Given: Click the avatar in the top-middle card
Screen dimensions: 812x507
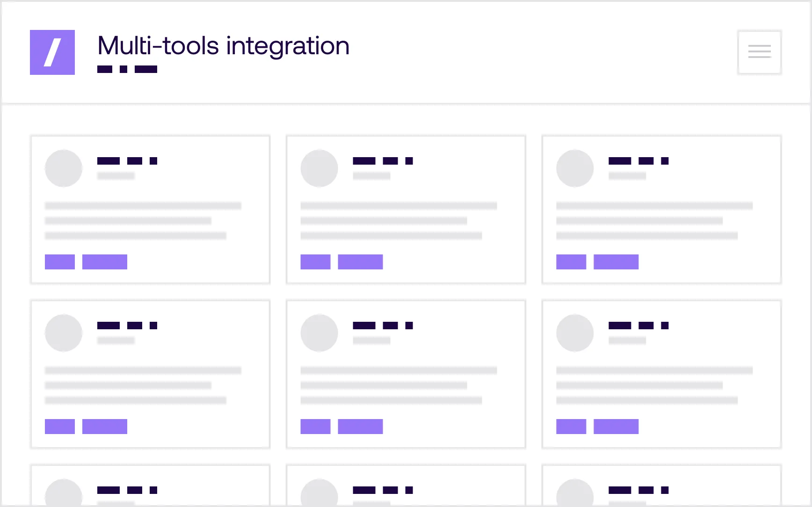Looking at the screenshot, I should pyautogui.click(x=319, y=168).
